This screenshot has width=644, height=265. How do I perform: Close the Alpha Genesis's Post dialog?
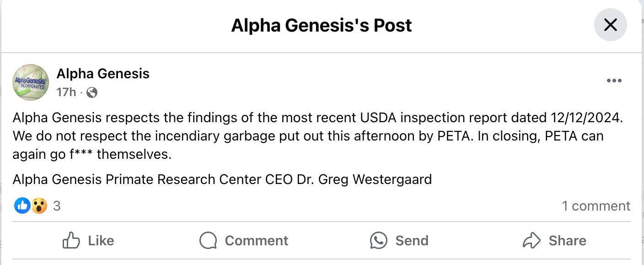pos(610,25)
